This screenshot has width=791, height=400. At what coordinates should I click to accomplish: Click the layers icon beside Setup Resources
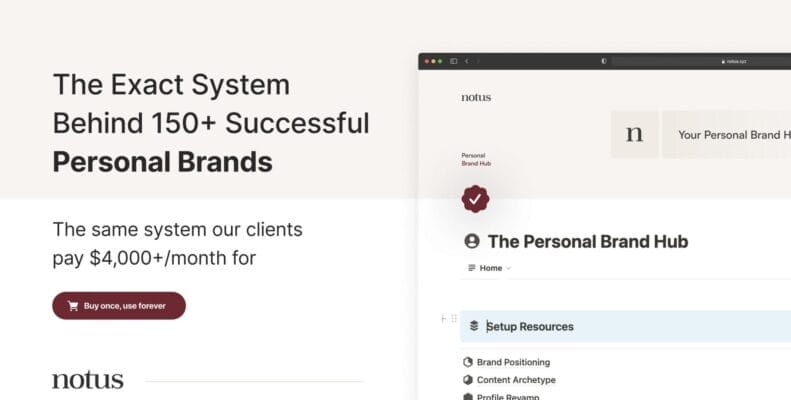[x=474, y=326]
